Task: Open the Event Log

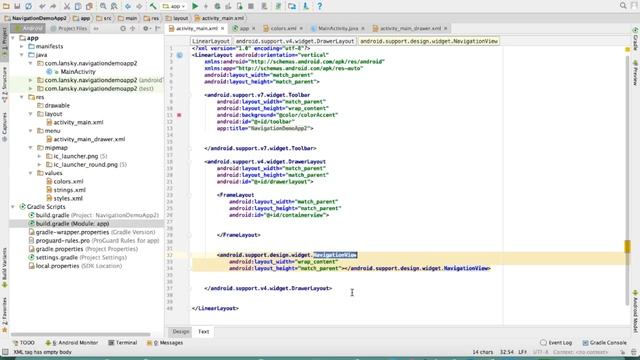Action: coord(556,343)
